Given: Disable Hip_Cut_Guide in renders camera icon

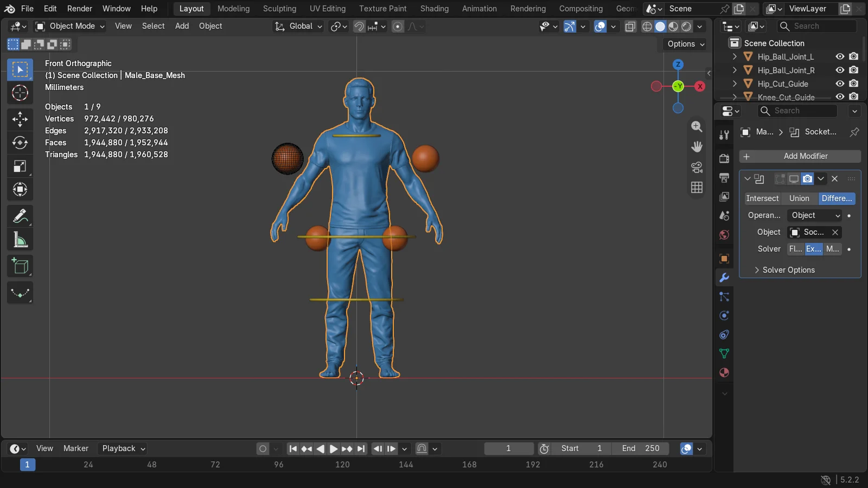Looking at the screenshot, I should 853,84.
